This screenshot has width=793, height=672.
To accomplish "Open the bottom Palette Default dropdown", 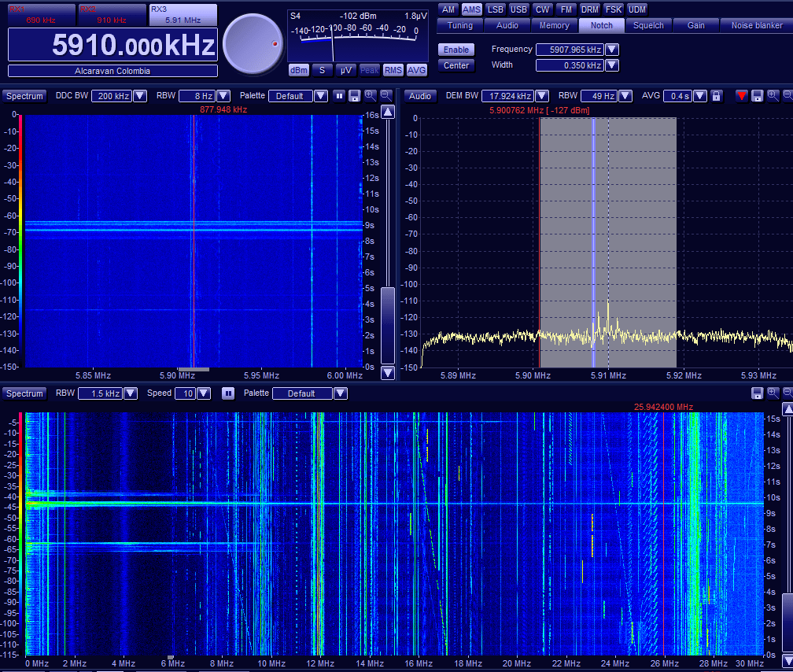I will click(x=341, y=393).
